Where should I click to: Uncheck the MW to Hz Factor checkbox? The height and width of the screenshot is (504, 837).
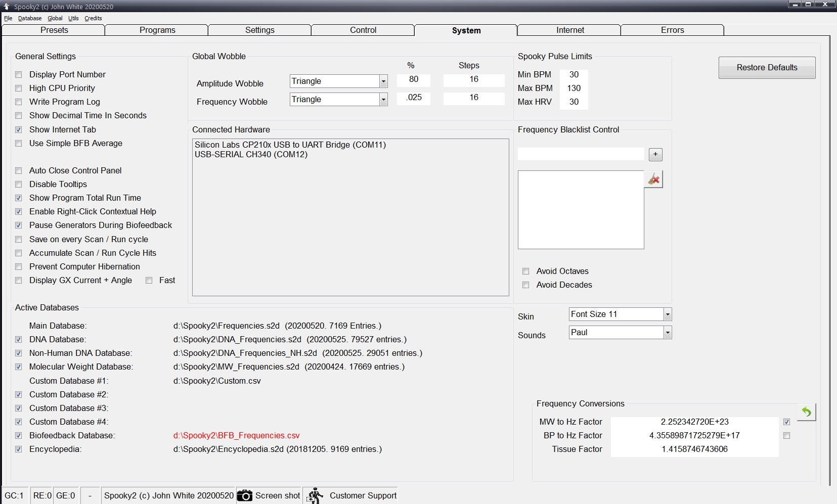(786, 422)
